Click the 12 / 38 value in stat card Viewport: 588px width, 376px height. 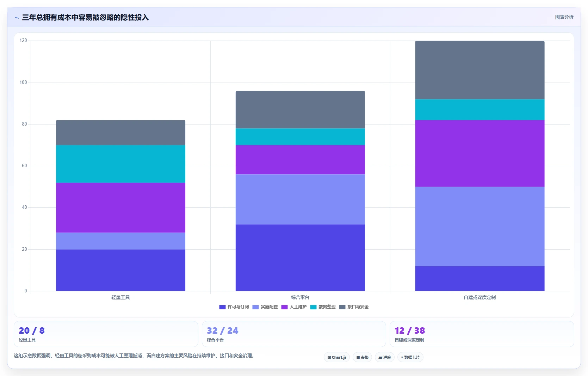coord(410,330)
